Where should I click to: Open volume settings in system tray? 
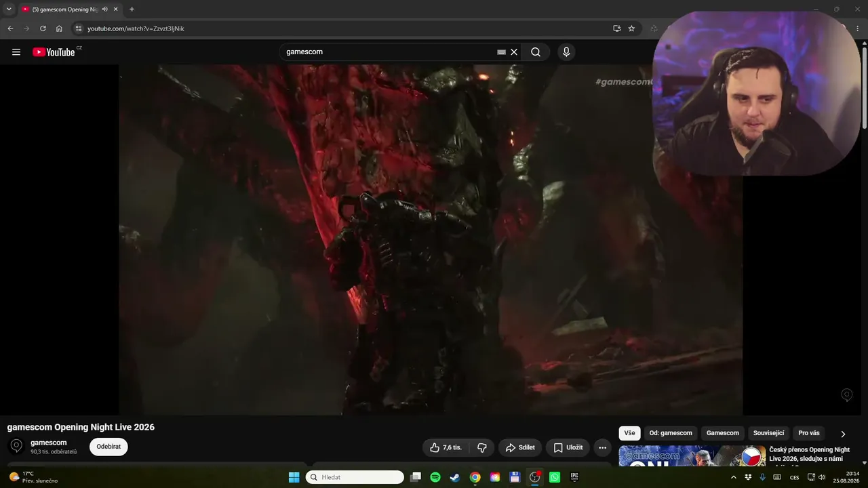pos(821,477)
